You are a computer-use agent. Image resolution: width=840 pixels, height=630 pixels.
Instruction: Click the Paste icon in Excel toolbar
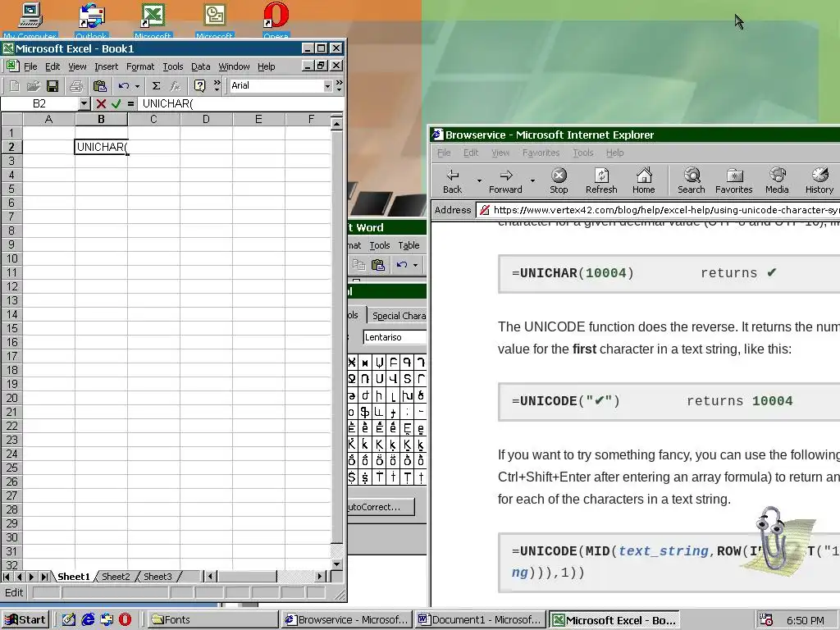click(99, 85)
